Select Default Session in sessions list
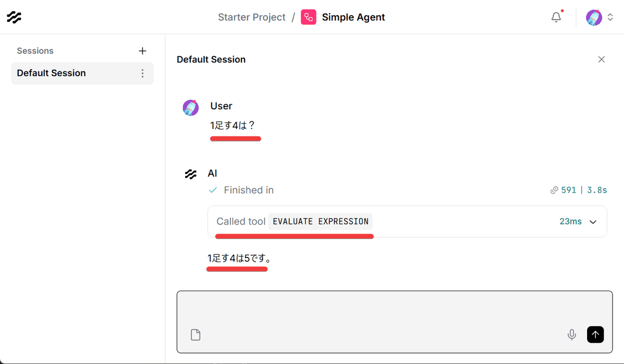Viewport: 624px width, 364px height. (x=51, y=73)
